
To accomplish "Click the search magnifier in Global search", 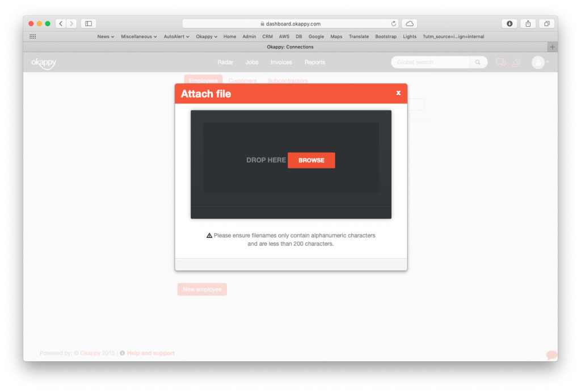I will 478,62.
